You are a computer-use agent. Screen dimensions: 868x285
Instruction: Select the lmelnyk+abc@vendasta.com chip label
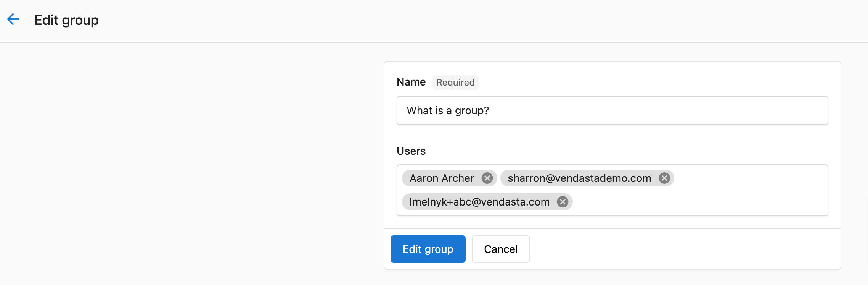pyautogui.click(x=479, y=202)
